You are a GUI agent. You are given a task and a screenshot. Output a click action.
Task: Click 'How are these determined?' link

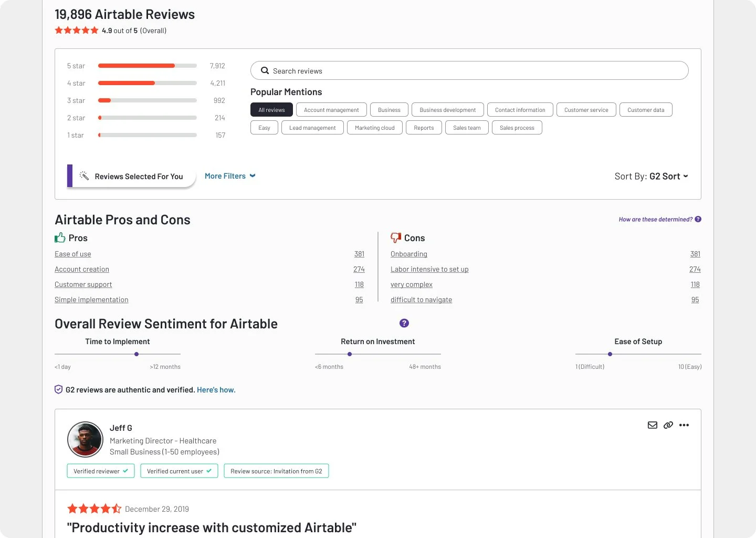pyautogui.click(x=656, y=219)
